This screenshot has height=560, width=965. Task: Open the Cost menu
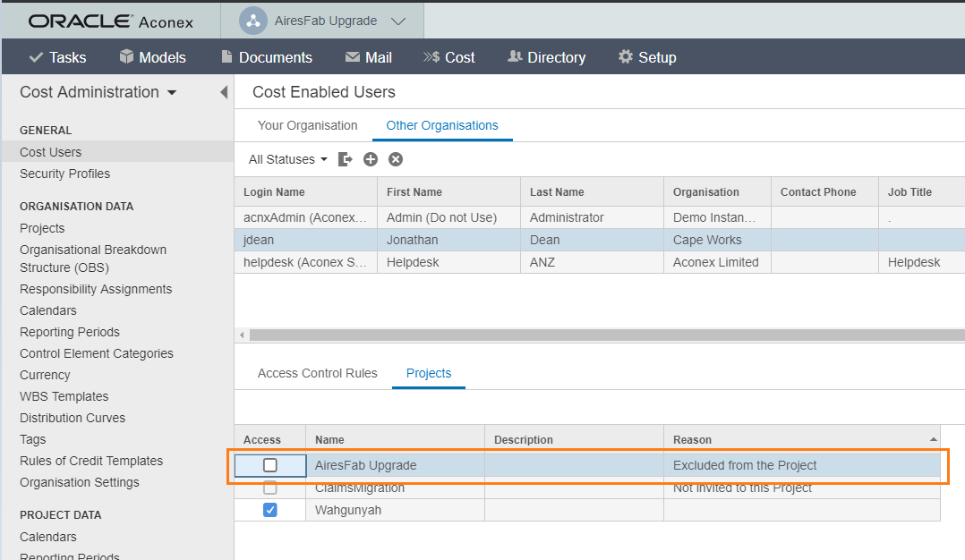tap(449, 57)
